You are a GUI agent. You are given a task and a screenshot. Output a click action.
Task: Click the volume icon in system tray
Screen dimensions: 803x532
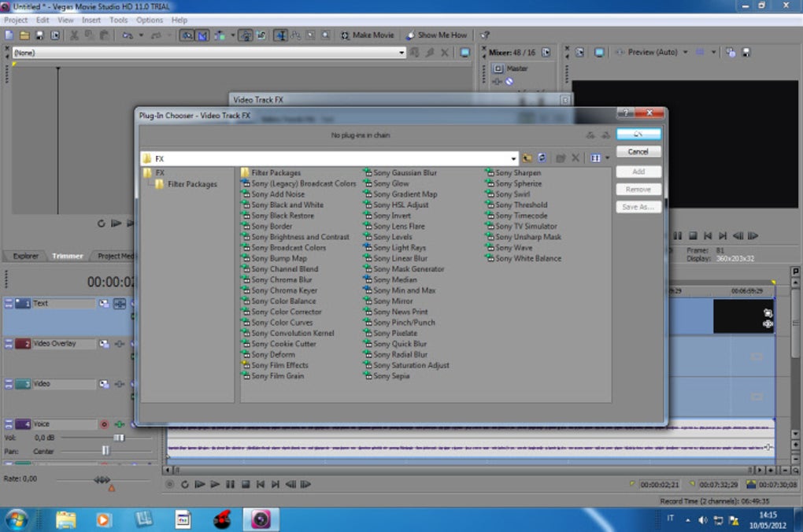702,520
